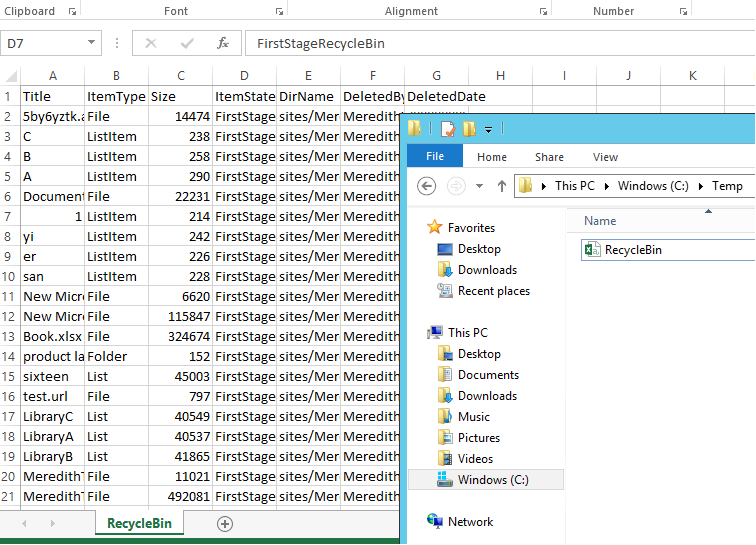Open Customize Quick Access Toolbar dropdown
Screen dimensions: 756x545
coord(488,130)
